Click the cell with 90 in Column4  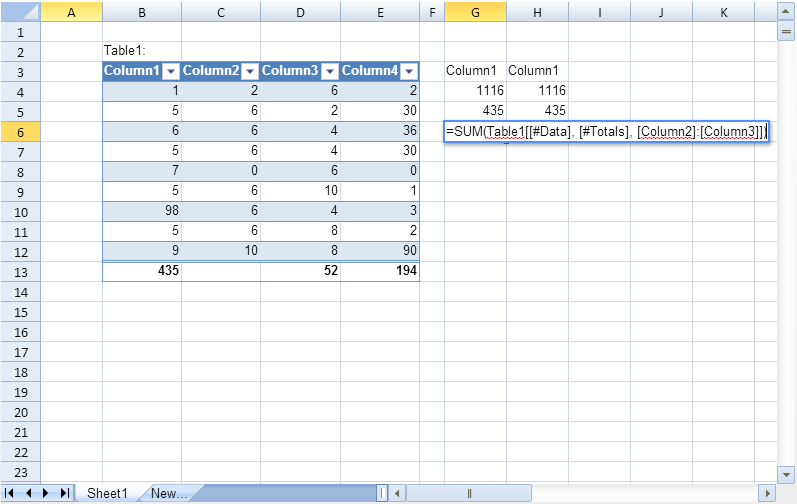380,250
